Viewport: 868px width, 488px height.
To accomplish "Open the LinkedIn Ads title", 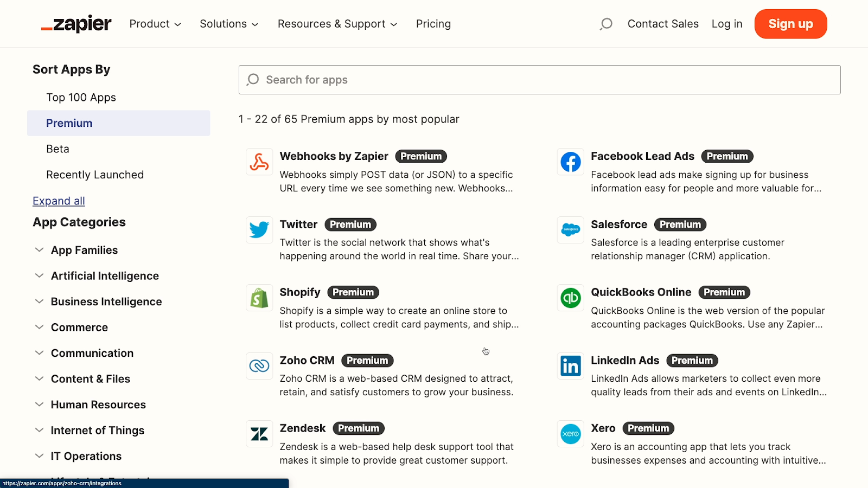I will point(625,361).
